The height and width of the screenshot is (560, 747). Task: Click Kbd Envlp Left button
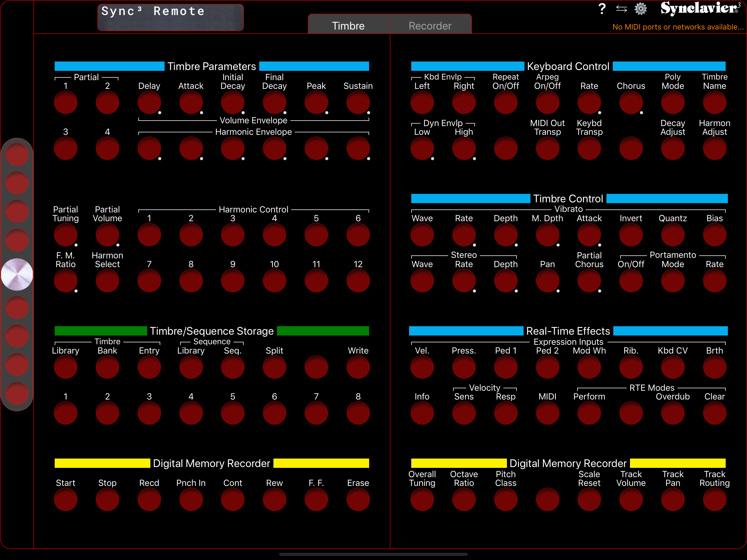coord(422,103)
